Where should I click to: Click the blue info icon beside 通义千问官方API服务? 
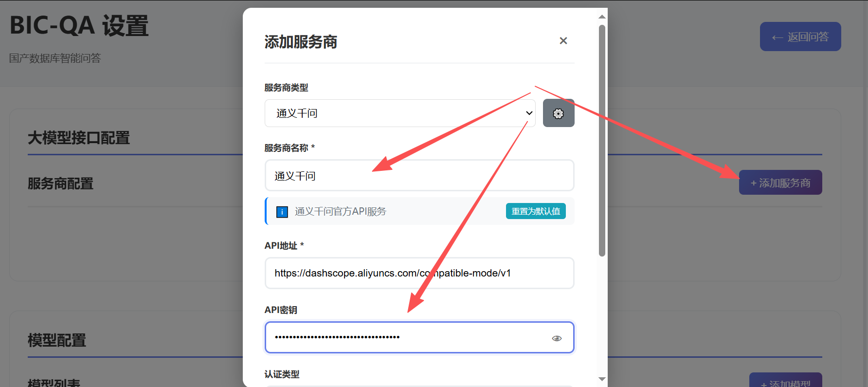pos(282,212)
